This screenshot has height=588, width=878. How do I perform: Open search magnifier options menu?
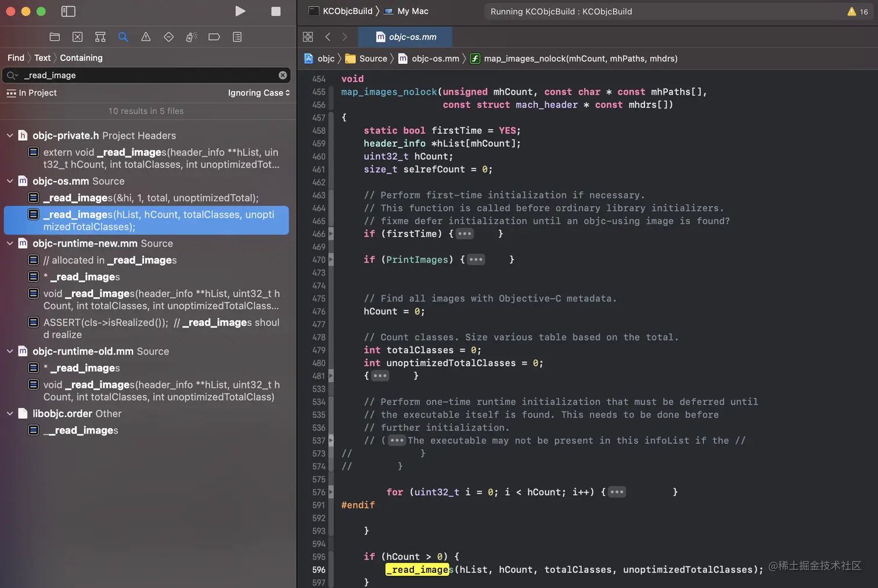pos(12,75)
